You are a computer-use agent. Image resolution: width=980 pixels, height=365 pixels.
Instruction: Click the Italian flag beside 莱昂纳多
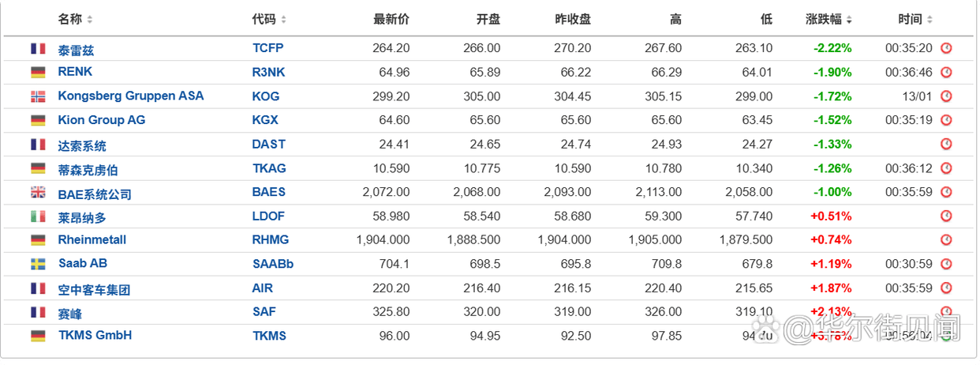pyautogui.click(x=38, y=216)
